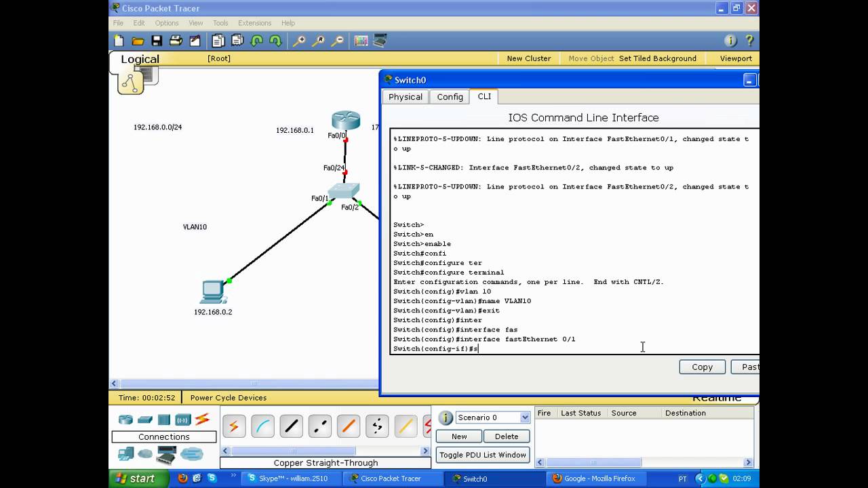Select the WAN Emulation cloud category
Screen dimensions: 868x488
tap(145, 454)
